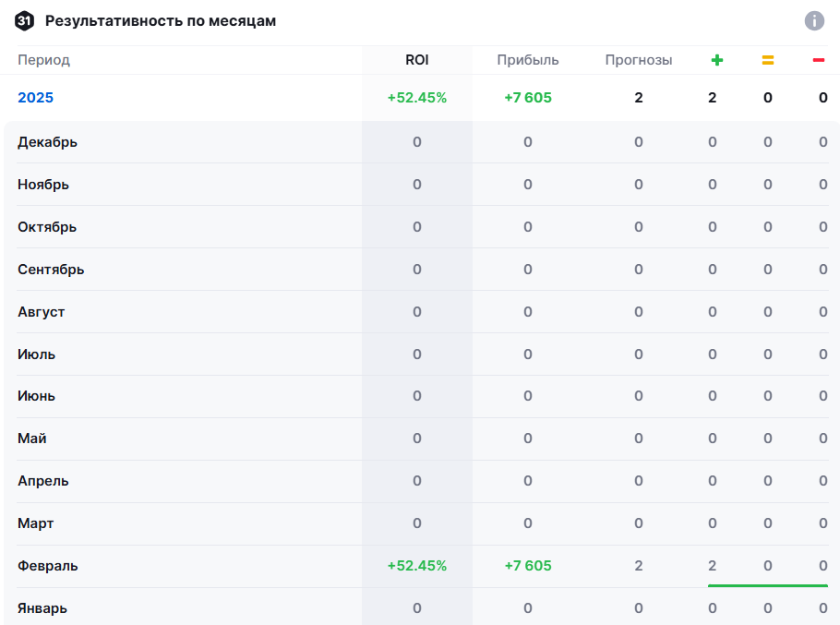
Task: Click the yellow equals column icon
Action: click(x=767, y=60)
